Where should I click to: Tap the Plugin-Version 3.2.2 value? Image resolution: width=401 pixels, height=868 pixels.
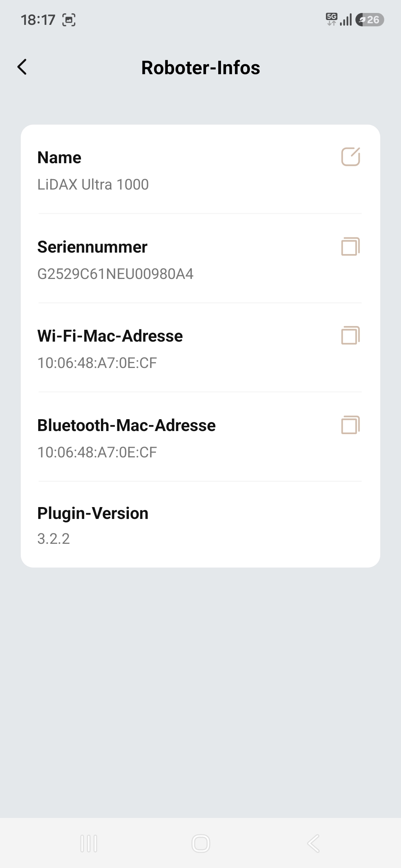pos(53,539)
